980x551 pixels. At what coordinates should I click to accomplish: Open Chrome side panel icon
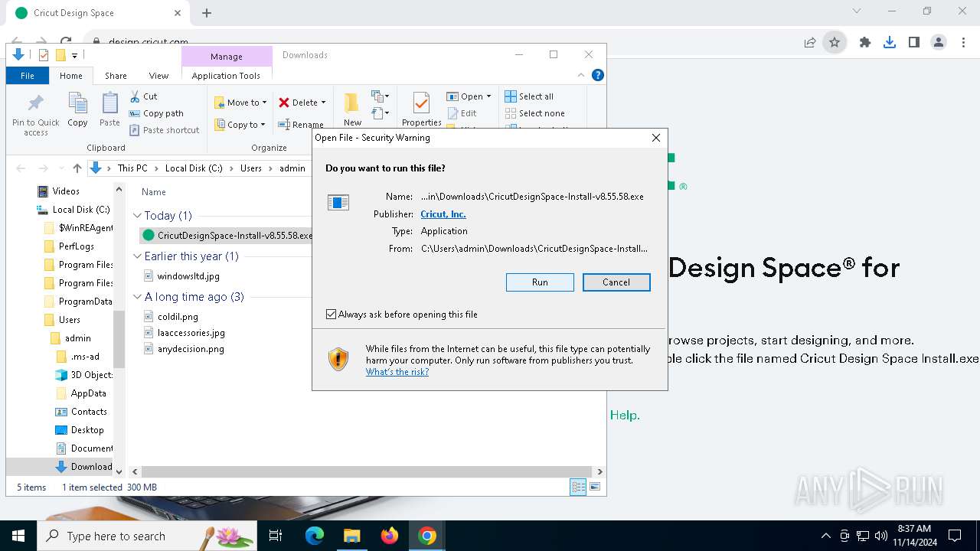[x=914, y=43]
